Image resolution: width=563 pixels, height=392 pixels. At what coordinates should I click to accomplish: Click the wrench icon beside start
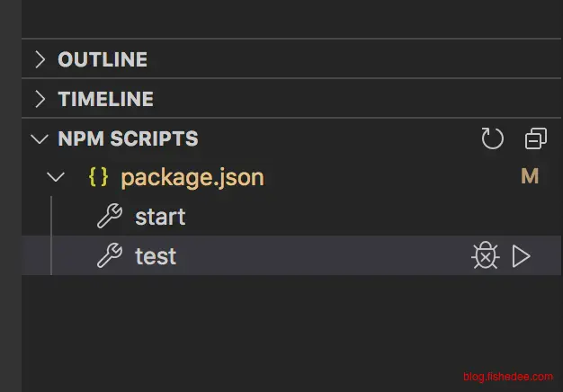click(109, 217)
